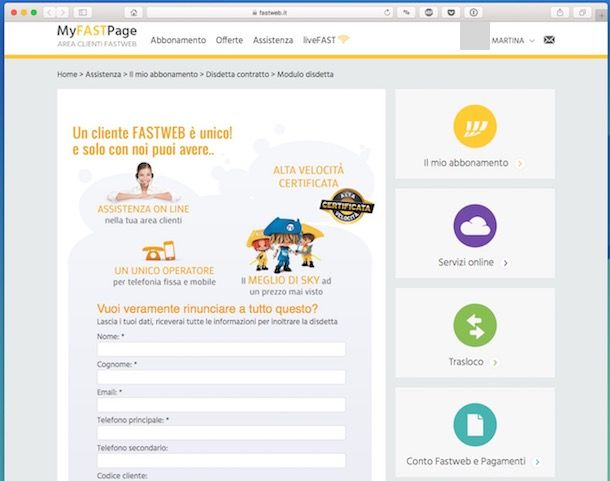
Task: Click the Cognome input field
Action: (x=221, y=377)
